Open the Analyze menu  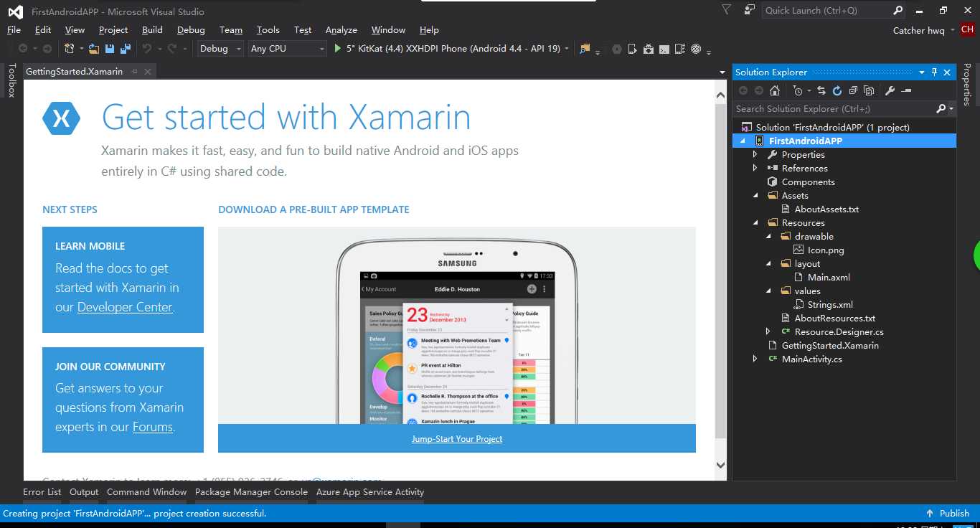(341, 30)
